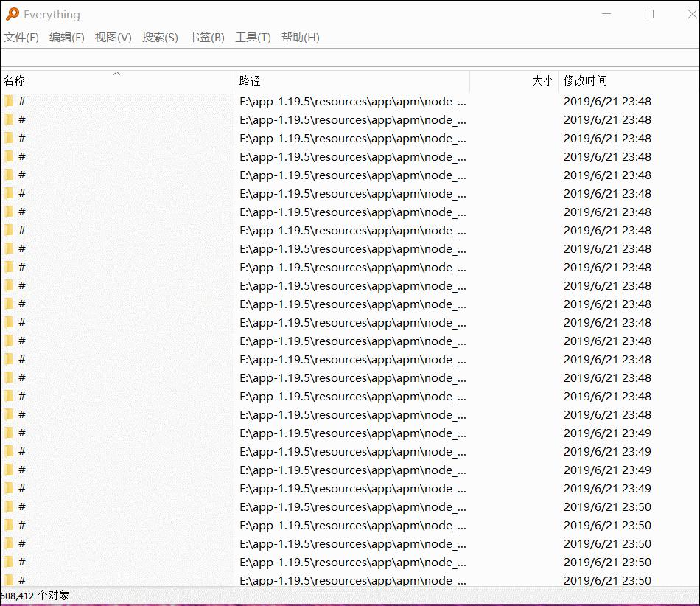The width and height of the screenshot is (700, 606).
Task: Open the 文件 menu
Action: 21,37
